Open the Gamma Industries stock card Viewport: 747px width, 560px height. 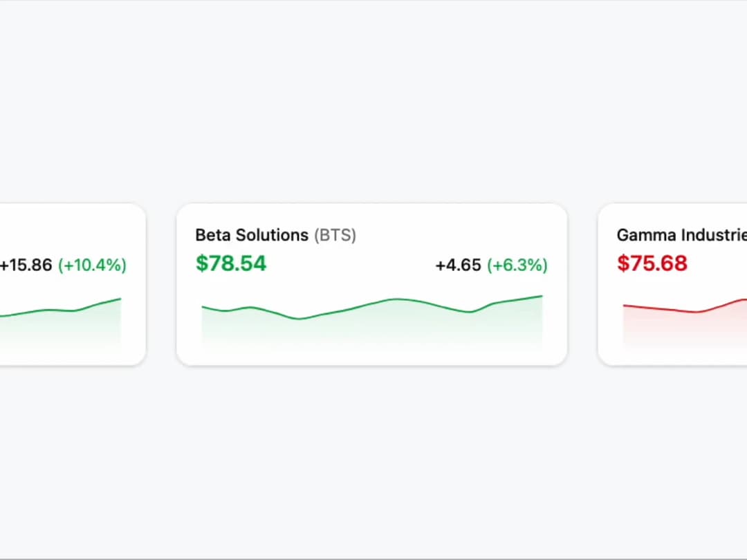coord(673,284)
